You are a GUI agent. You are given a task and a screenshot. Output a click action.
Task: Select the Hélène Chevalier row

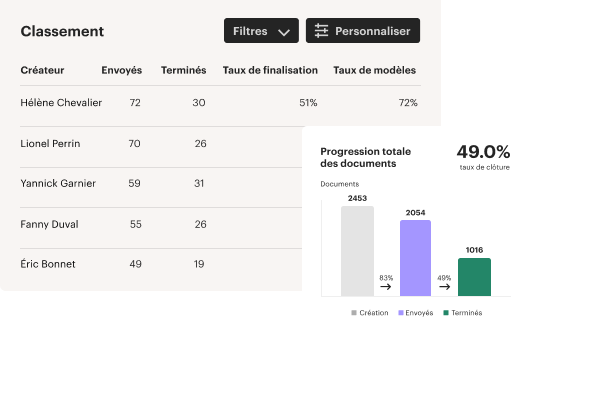pyautogui.click(x=220, y=103)
